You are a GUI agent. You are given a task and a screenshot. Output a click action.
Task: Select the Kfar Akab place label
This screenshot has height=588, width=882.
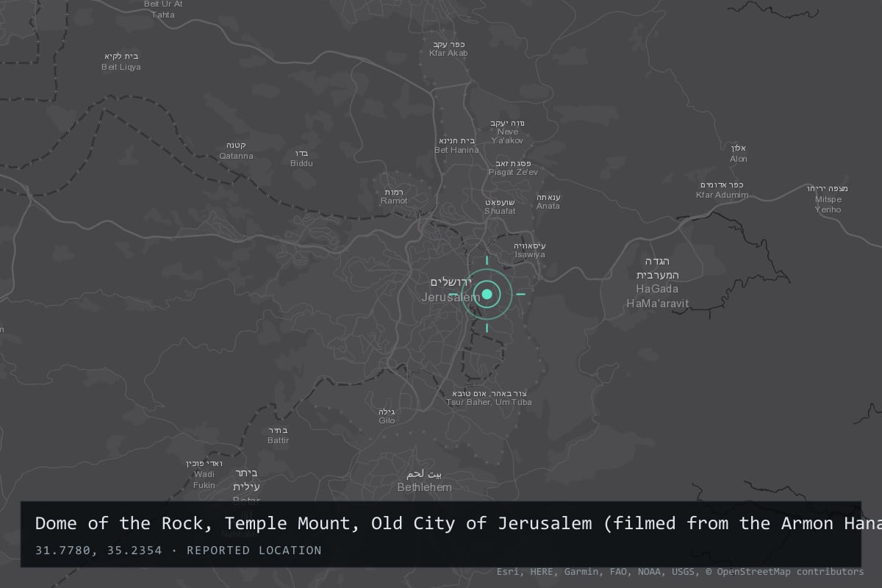coord(448,49)
